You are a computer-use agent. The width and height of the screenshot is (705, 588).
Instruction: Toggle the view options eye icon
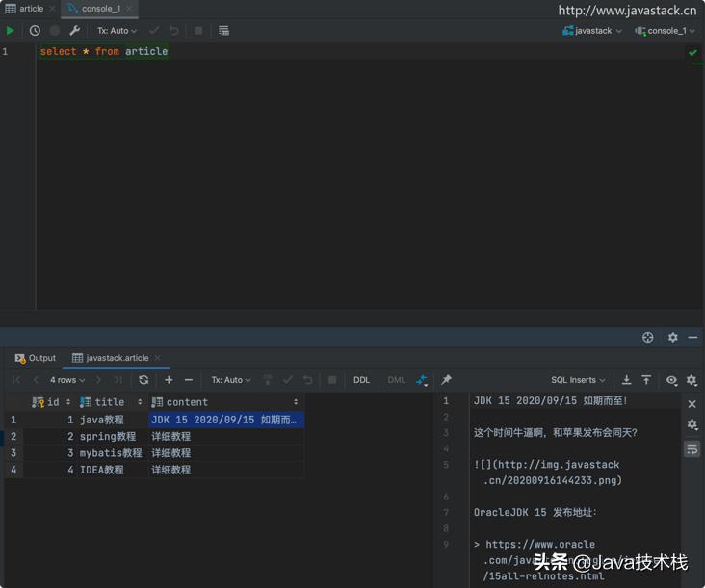click(671, 380)
